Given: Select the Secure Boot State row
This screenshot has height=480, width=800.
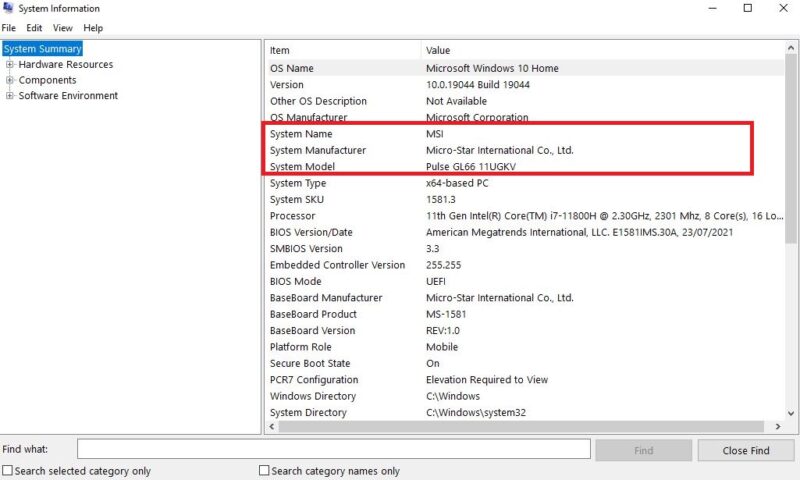Looking at the screenshot, I should [x=526, y=363].
